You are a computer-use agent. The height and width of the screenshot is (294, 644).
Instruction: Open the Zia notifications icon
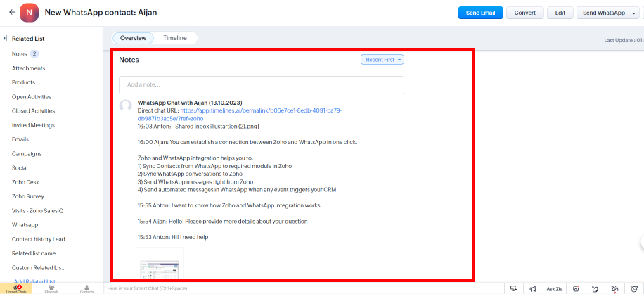point(615,288)
